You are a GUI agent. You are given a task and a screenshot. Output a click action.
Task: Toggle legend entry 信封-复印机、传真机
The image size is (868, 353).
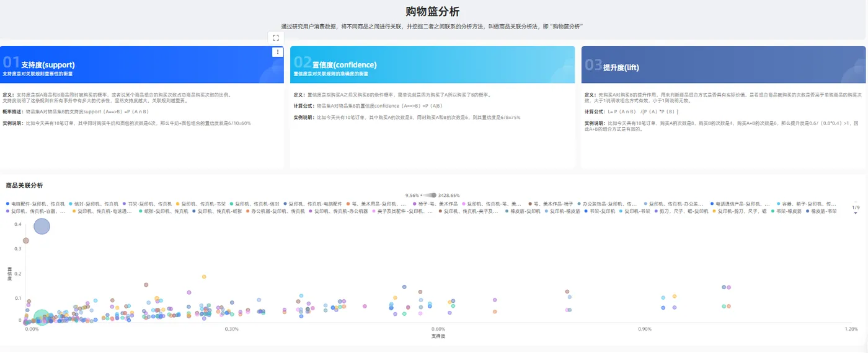(93, 204)
